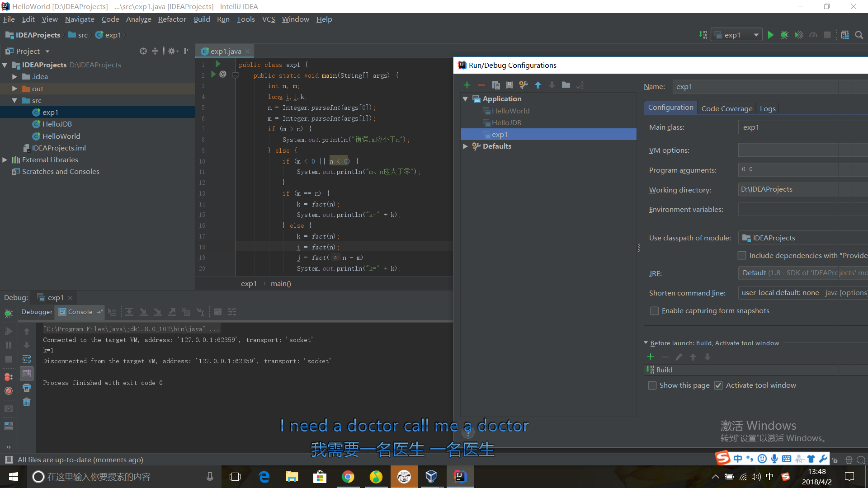This screenshot has height=488, width=868.
Task: Collapse Before launch section
Action: point(646,343)
